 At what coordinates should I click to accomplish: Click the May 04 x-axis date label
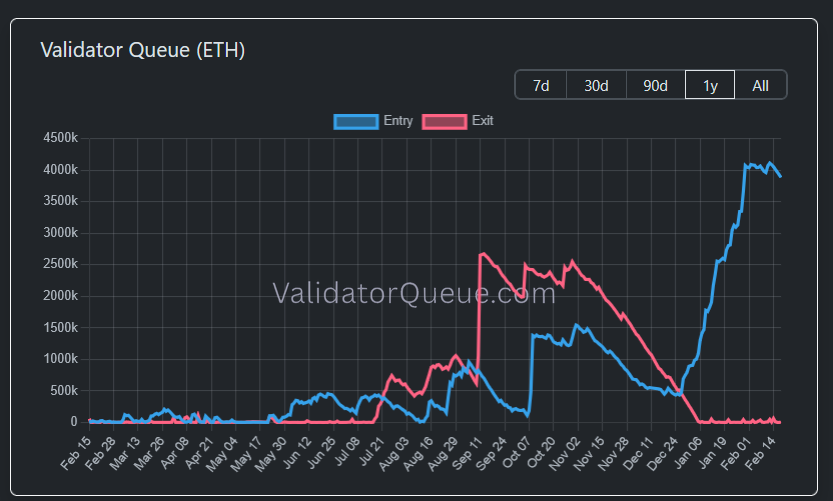tap(222, 453)
